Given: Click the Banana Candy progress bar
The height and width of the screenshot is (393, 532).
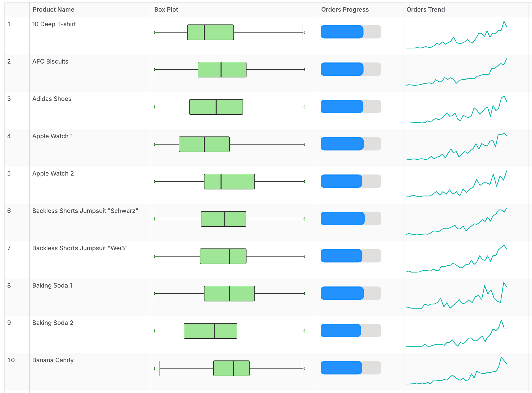Looking at the screenshot, I should coord(351,368).
